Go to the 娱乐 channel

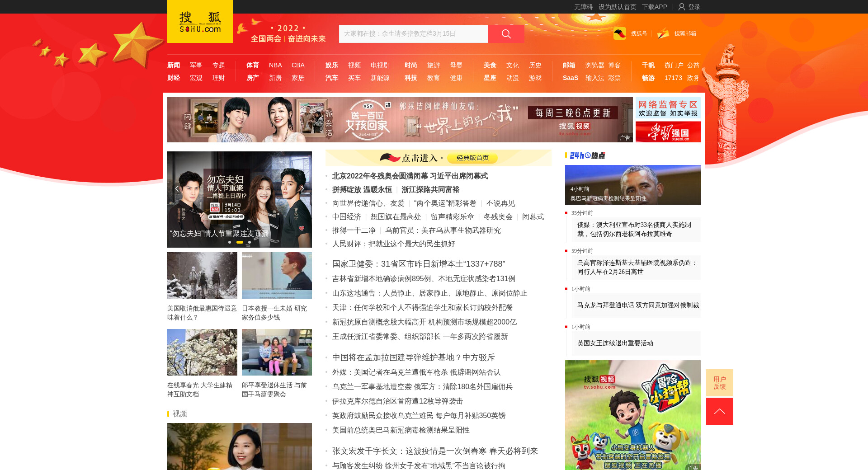tap(332, 65)
